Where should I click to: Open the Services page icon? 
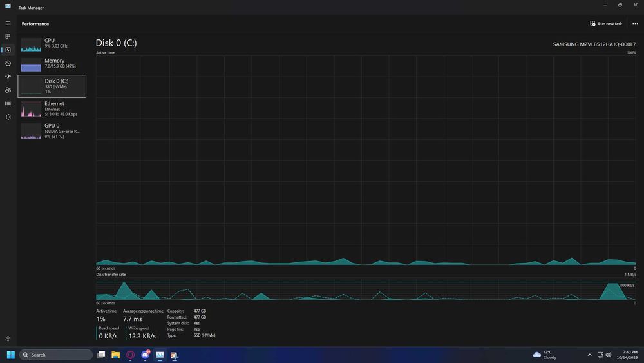point(8,117)
